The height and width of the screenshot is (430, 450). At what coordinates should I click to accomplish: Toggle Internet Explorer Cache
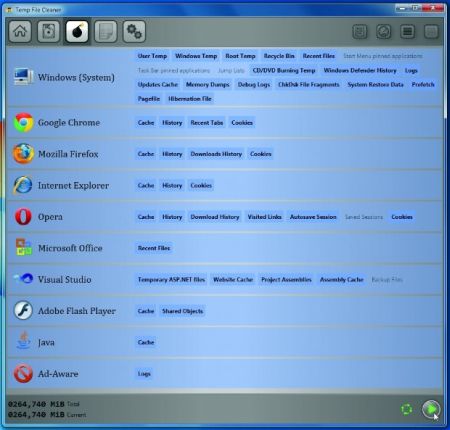(146, 185)
